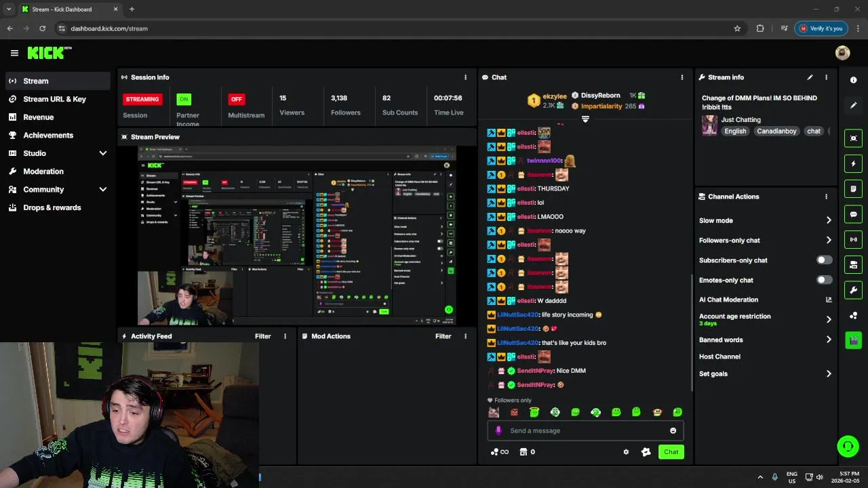Click the shop icon showing 0
The image size is (868, 488).
click(x=527, y=452)
